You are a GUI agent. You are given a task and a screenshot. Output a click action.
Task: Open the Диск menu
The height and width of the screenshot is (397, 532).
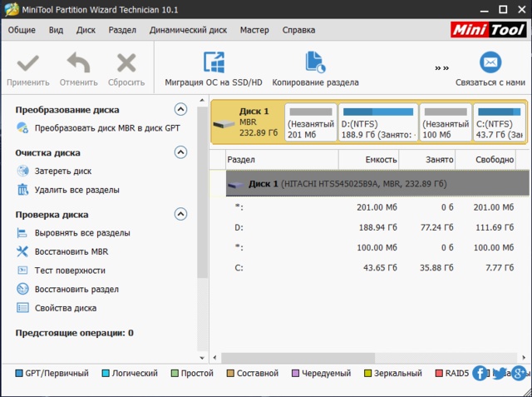(86, 30)
